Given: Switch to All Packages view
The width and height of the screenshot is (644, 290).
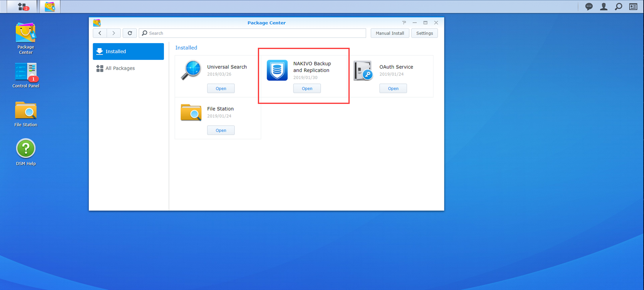Looking at the screenshot, I should pyautogui.click(x=121, y=68).
